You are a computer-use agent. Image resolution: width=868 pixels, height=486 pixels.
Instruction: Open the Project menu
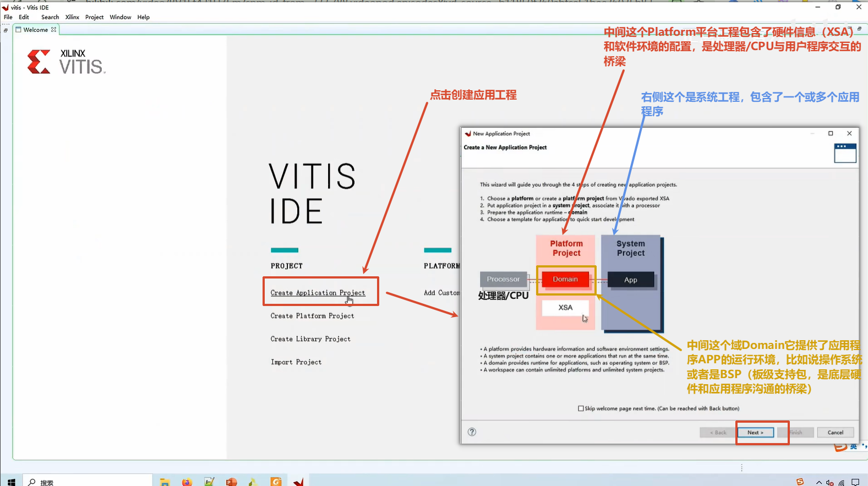tap(95, 17)
